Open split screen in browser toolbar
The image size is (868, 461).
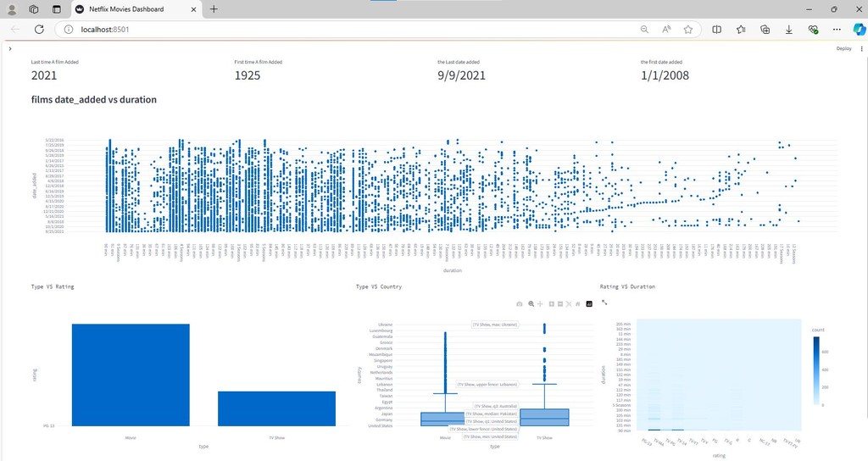coord(717,30)
